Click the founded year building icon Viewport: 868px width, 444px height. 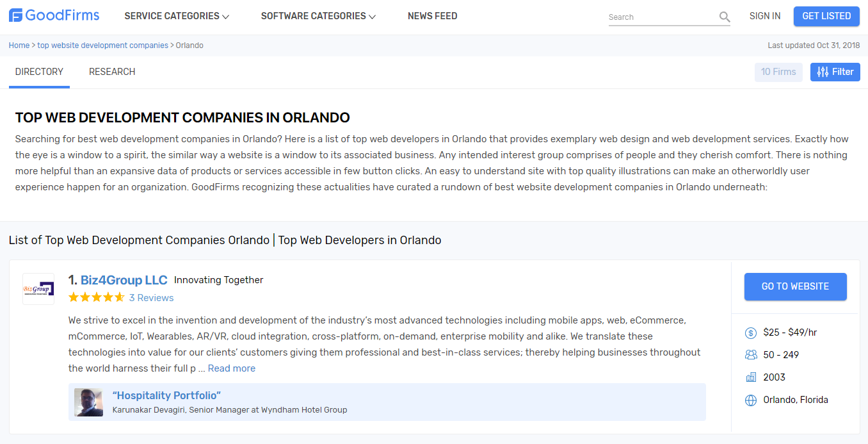[x=751, y=377]
